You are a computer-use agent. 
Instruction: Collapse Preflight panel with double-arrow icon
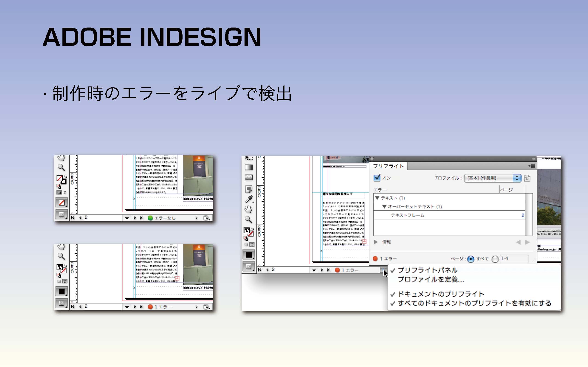533,159
